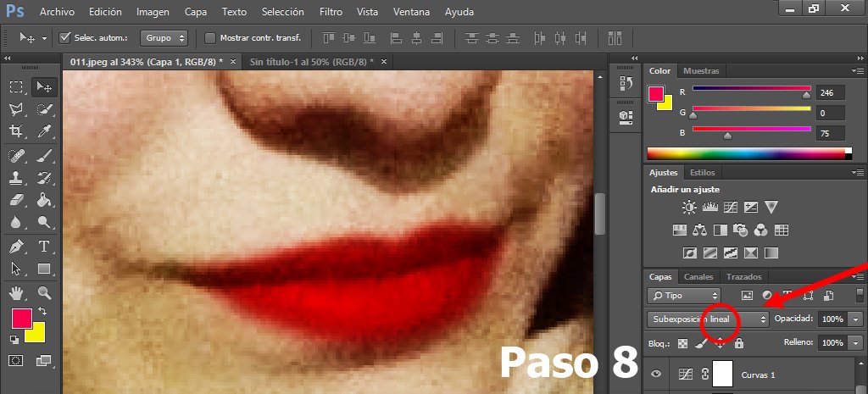The image size is (868, 394).
Task: Collapse the toolbox with double arrows
Action: click(x=7, y=58)
